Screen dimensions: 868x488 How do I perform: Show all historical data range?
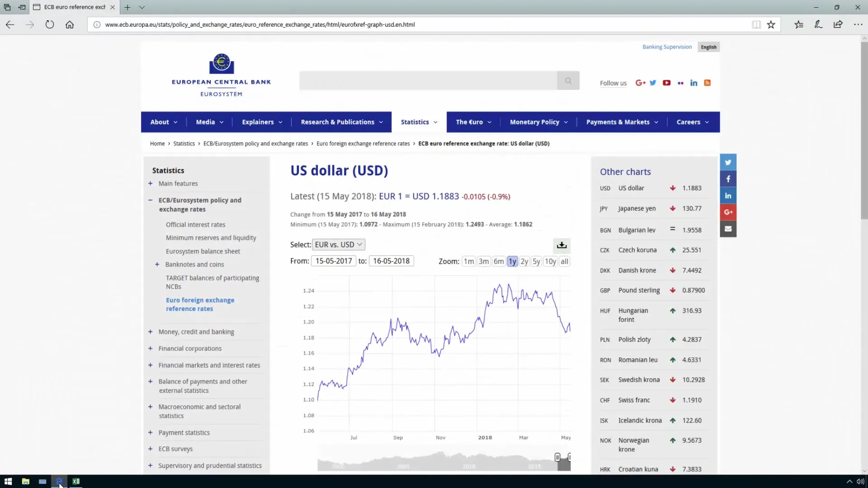[x=564, y=261]
